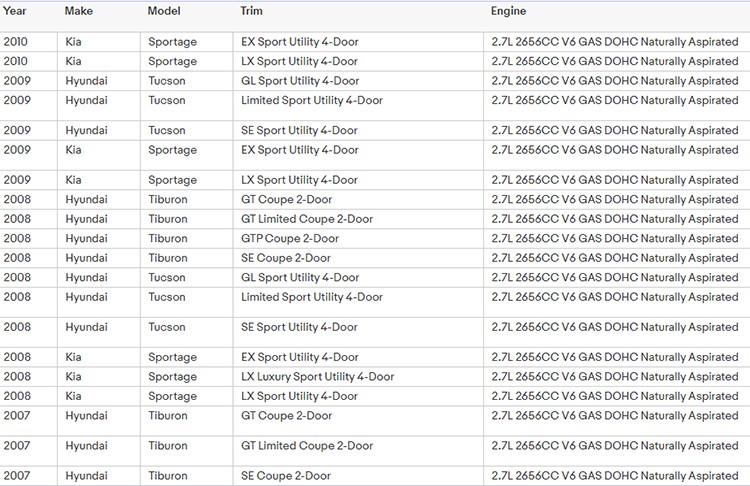Click engine cell of 2007 Tiburon SE Coupe row
Image resolution: width=750 pixels, height=486 pixels.
(615, 476)
